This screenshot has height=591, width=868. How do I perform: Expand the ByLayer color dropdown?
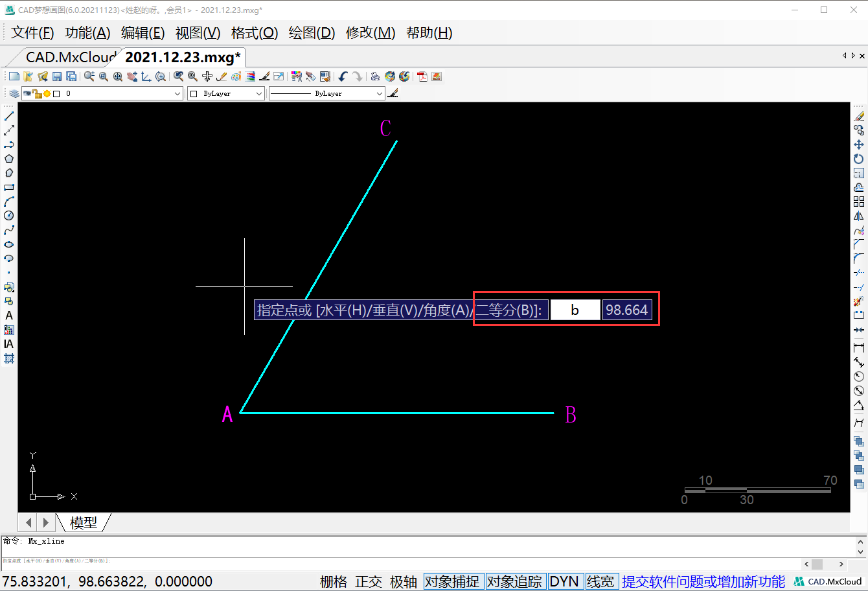tap(259, 93)
